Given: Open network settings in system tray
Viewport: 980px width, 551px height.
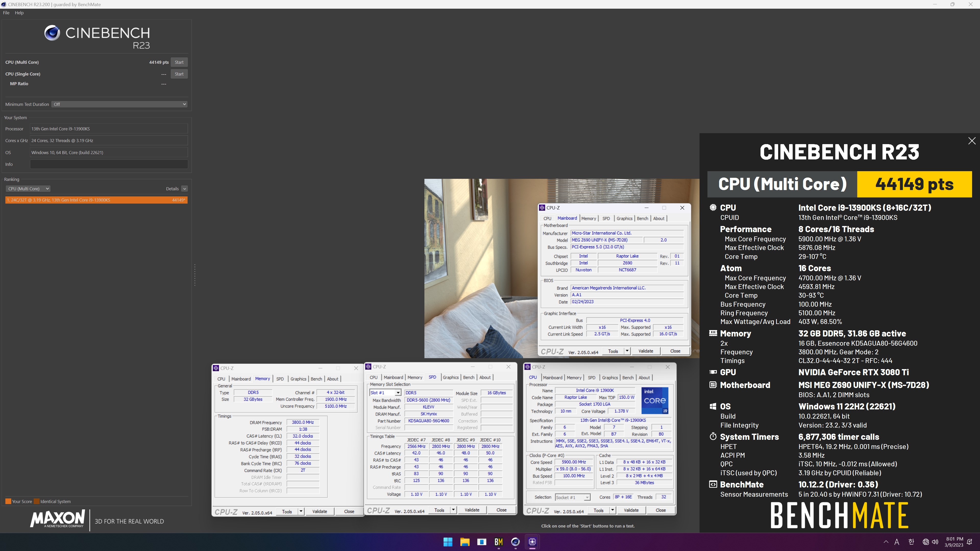Looking at the screenshot, I should click(926, 542).
